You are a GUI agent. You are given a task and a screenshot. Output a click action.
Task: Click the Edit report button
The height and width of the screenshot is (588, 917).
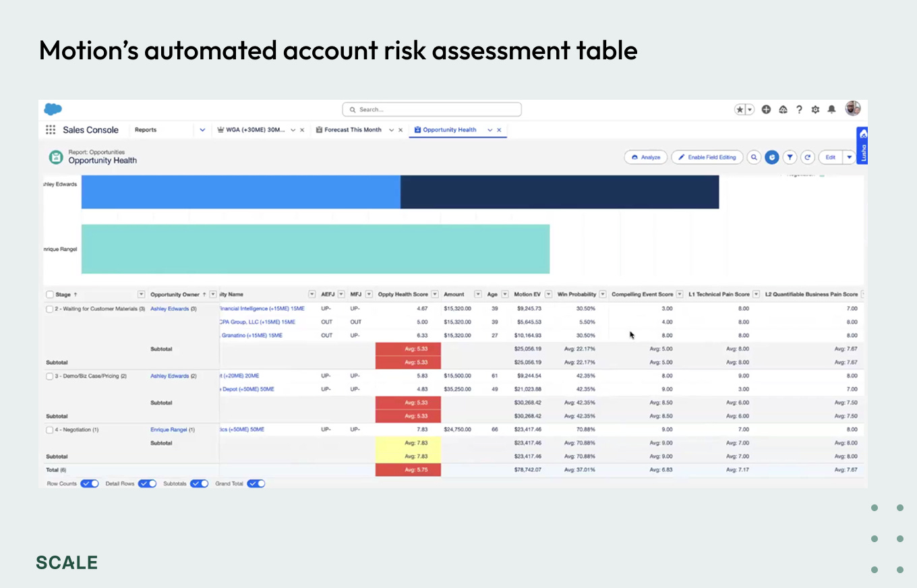831,157
